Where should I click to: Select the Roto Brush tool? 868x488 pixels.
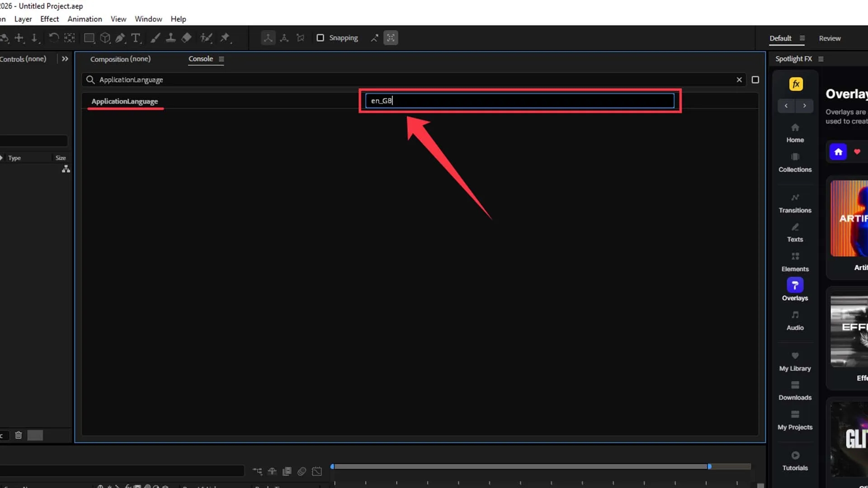[x=206, y=38]
